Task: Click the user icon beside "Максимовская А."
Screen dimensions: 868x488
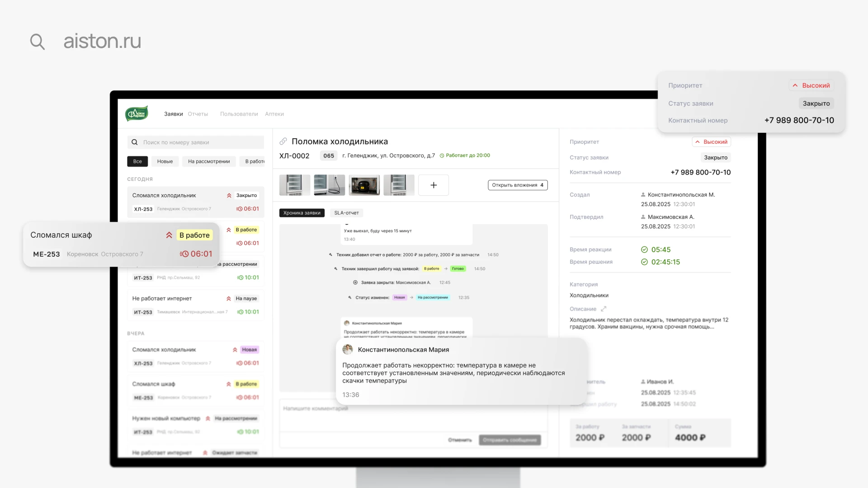Action: point(643,217)
